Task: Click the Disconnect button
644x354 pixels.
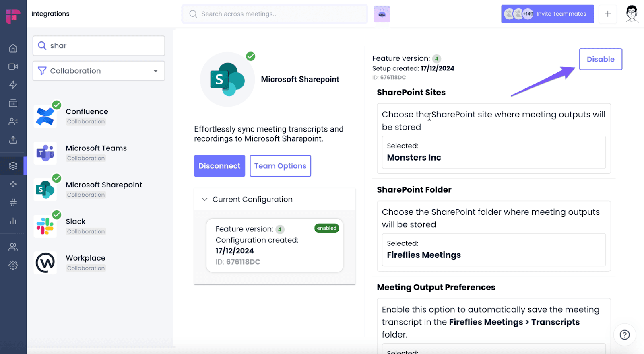Action: [x=219, y=166]
